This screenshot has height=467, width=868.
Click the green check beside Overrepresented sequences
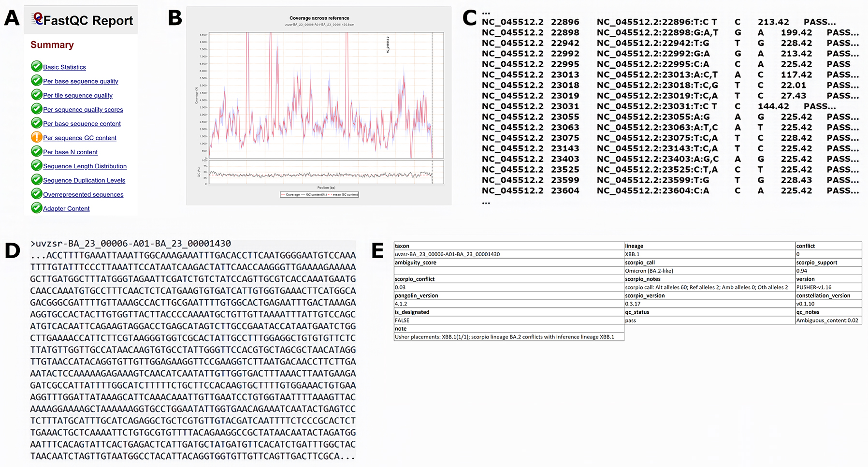click(x=37, y=194)
